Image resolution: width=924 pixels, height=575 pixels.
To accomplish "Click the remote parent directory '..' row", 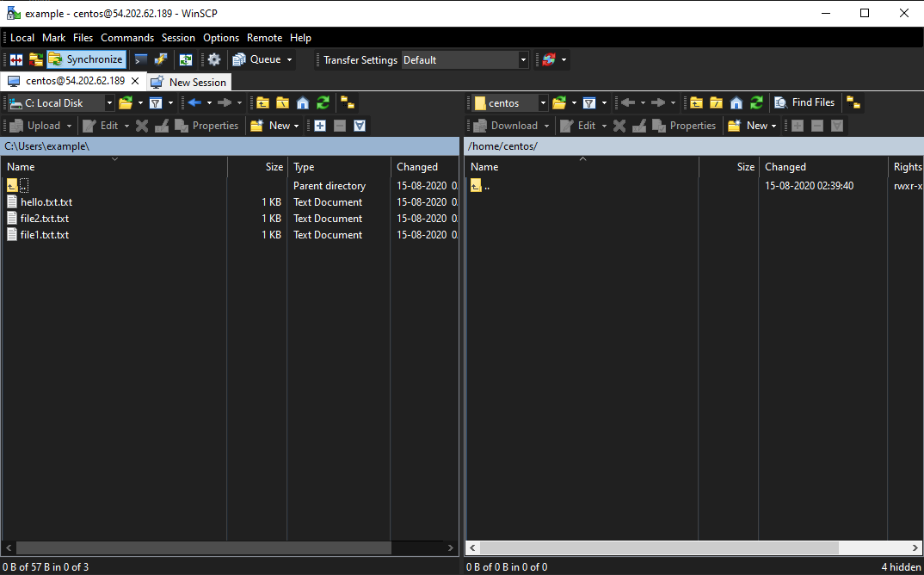I will [694, 186].
